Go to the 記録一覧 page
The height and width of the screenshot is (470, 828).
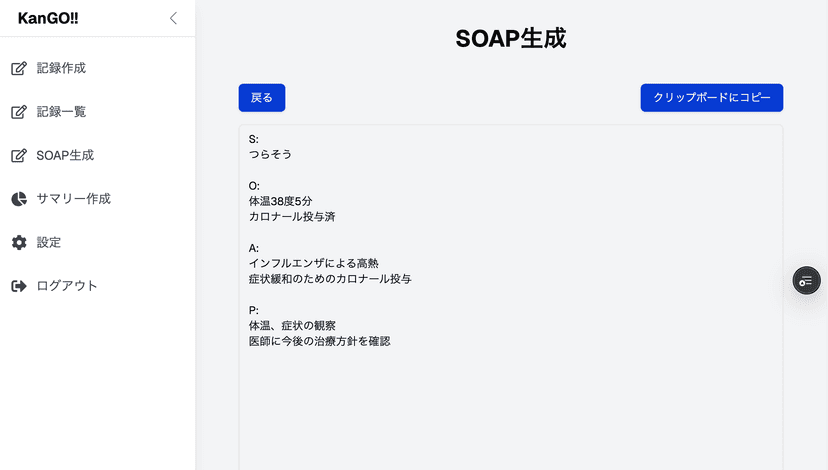pos(61,112)
